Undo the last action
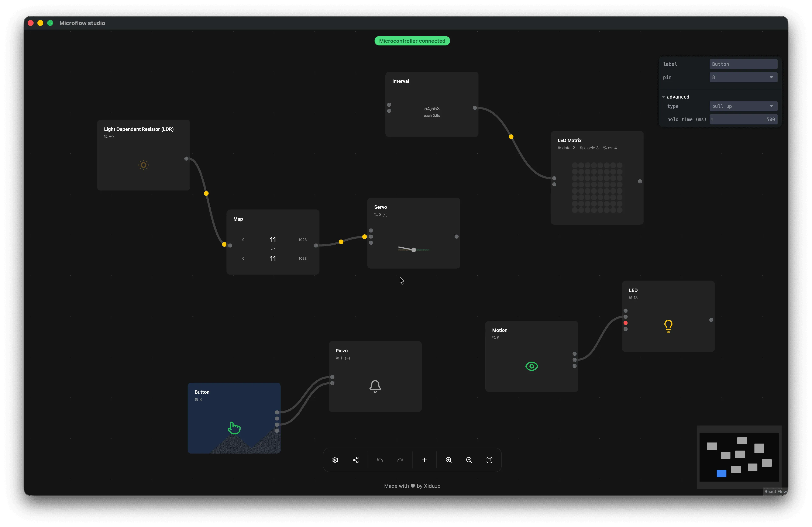The width and height of the screenshot is (812, 527). 380,460
